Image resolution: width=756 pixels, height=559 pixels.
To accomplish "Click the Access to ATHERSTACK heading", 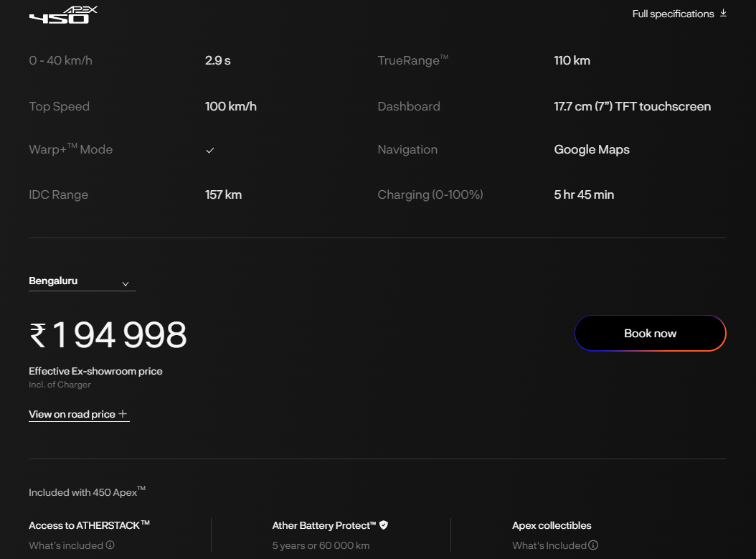I will click(x=89, y=525).
